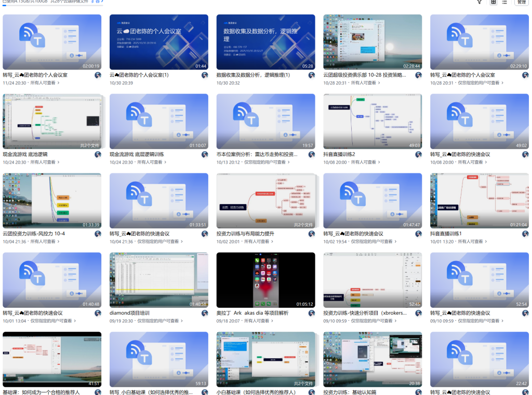532x395 pixels.
Task: Open the 01:05:12 phone screen recording thumbnail
Action: [x=265, y=280]
